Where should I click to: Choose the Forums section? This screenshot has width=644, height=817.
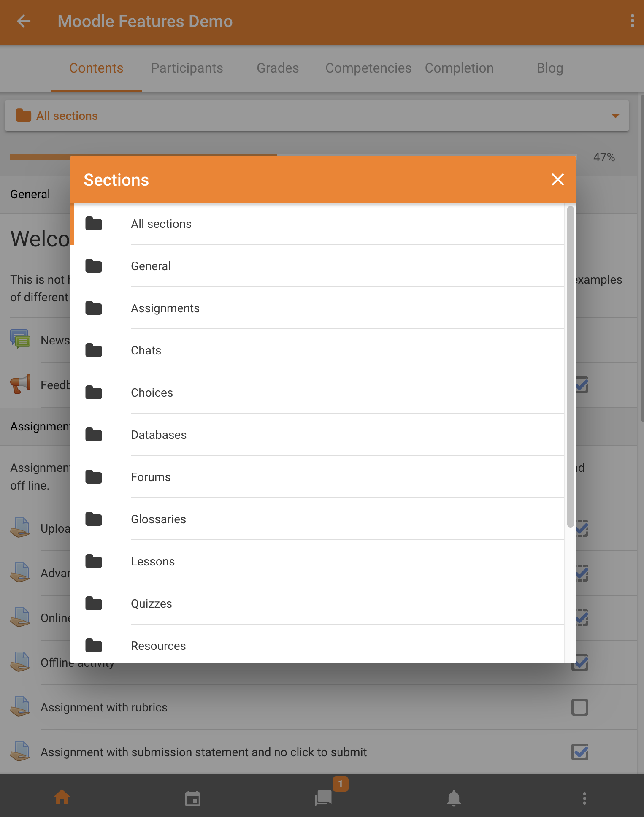pos(317,477)
